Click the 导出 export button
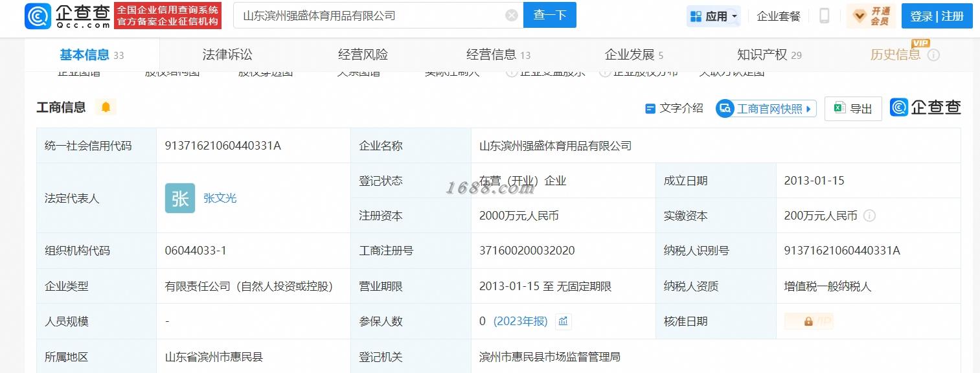The image size is (980, 373). 853,109
